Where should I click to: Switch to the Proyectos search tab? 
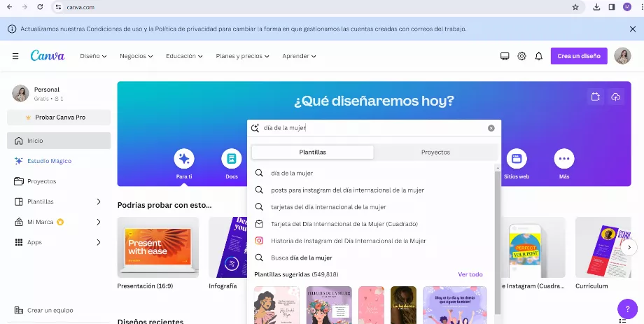pos(436,152)
